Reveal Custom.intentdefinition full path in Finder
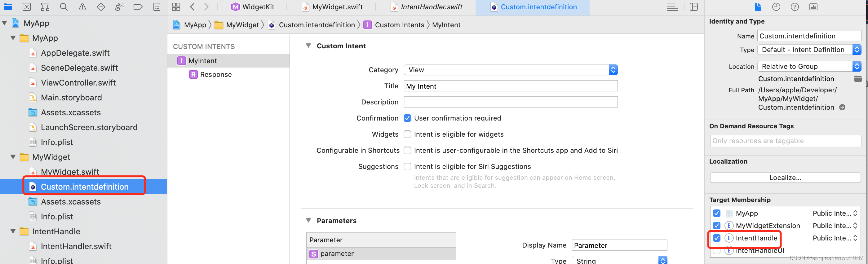This screenshot has height=264, width=868. pyautogui.click(x=842, y=108)
